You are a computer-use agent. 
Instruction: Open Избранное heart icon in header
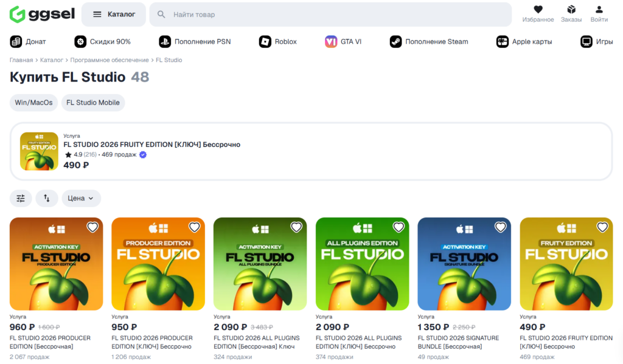click(x=538, y=9)
